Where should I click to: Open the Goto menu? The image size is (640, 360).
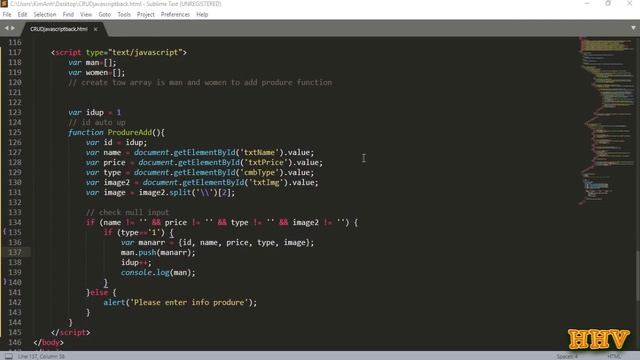point(104,14)
